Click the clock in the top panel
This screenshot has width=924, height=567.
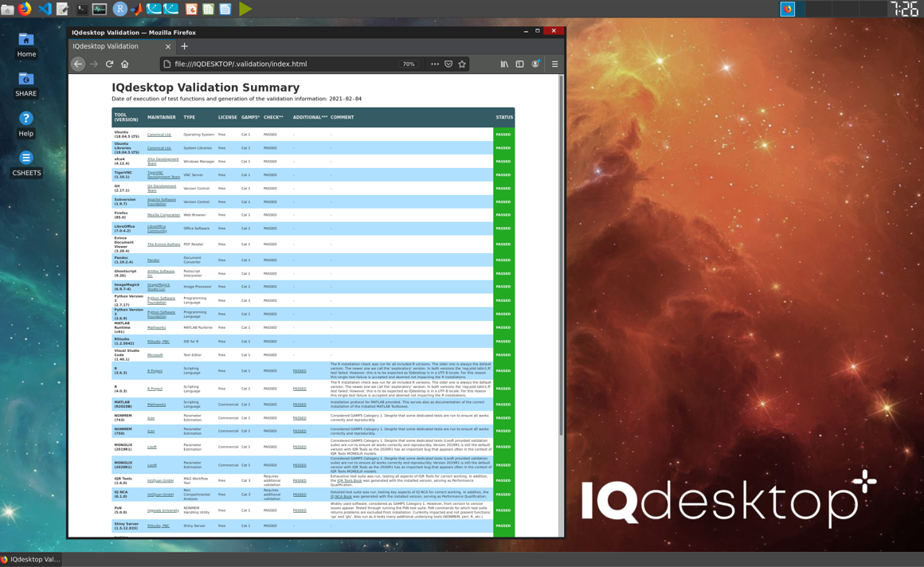point(905,9)
